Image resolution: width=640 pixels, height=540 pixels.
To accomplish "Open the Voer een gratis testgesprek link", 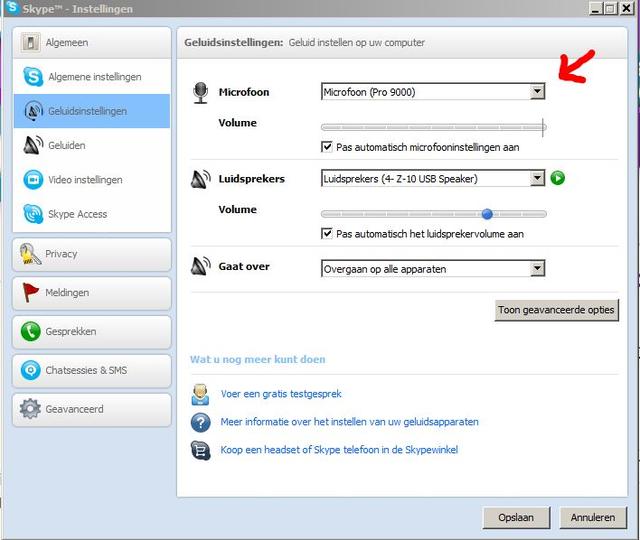I will [x=281, y=394].
